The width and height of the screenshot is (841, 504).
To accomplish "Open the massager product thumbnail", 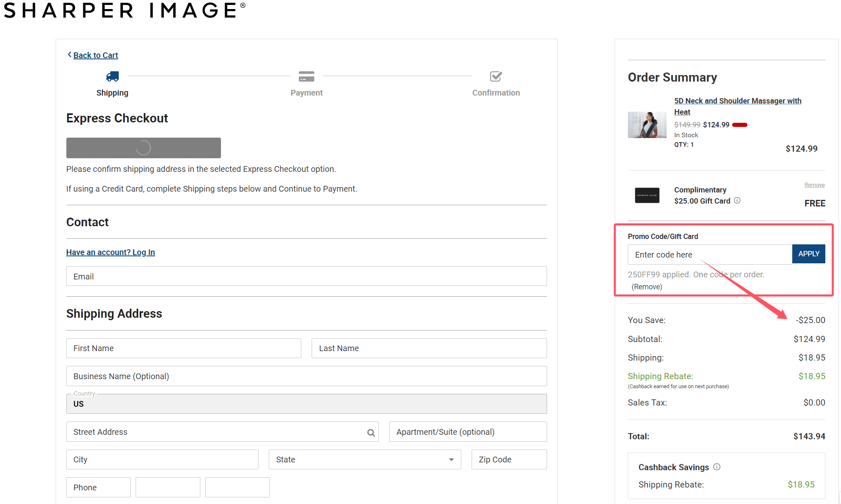I will tap(647, 125).
